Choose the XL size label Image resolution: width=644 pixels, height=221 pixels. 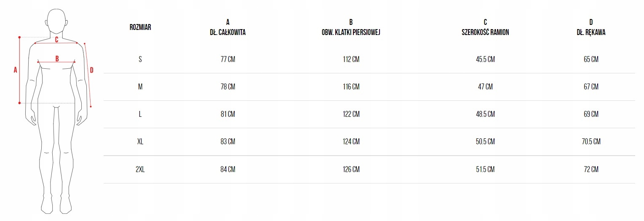pos(140,142)
